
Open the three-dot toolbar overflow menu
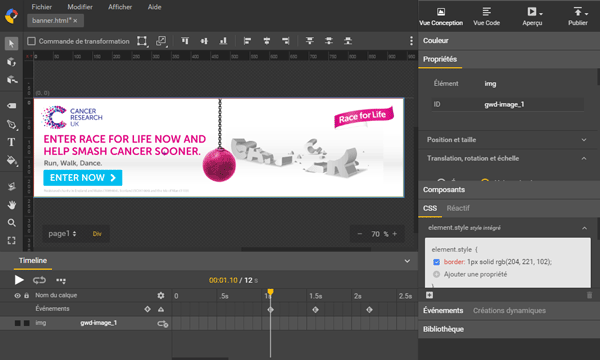tap(411, 41)
